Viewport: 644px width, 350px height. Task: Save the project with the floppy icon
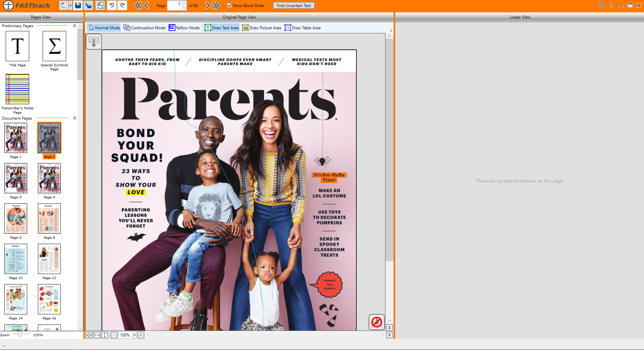[78, 5]
